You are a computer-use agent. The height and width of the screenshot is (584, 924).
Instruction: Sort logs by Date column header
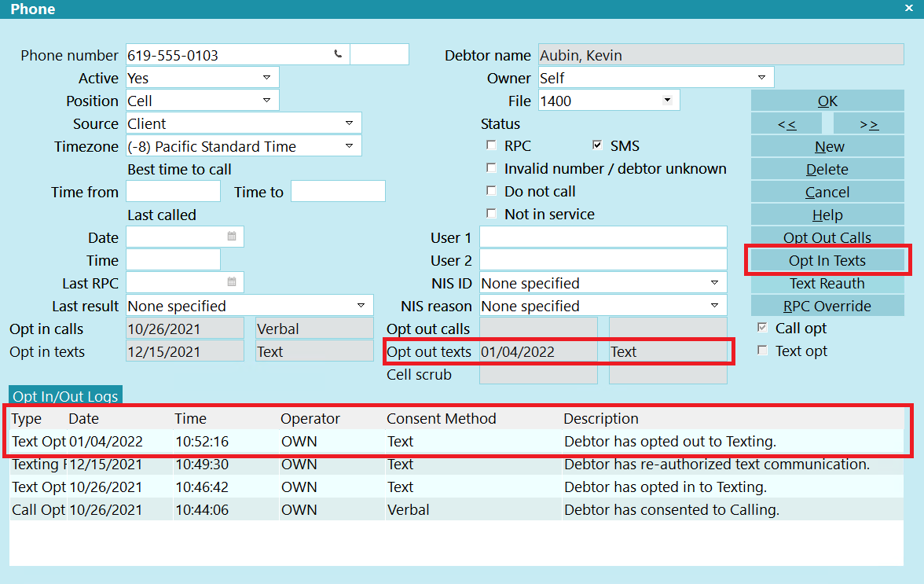point(83,418)
